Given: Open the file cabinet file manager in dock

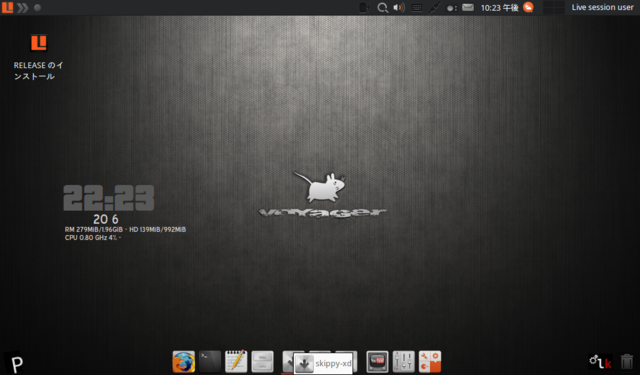Looking at the screenshot, I should click(x=262, y=362).
